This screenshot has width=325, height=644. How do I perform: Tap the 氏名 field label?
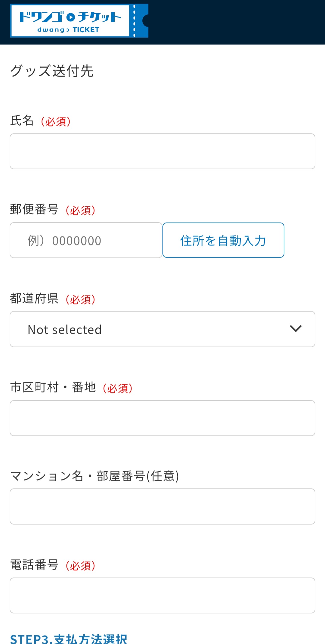tap(22, 120)
